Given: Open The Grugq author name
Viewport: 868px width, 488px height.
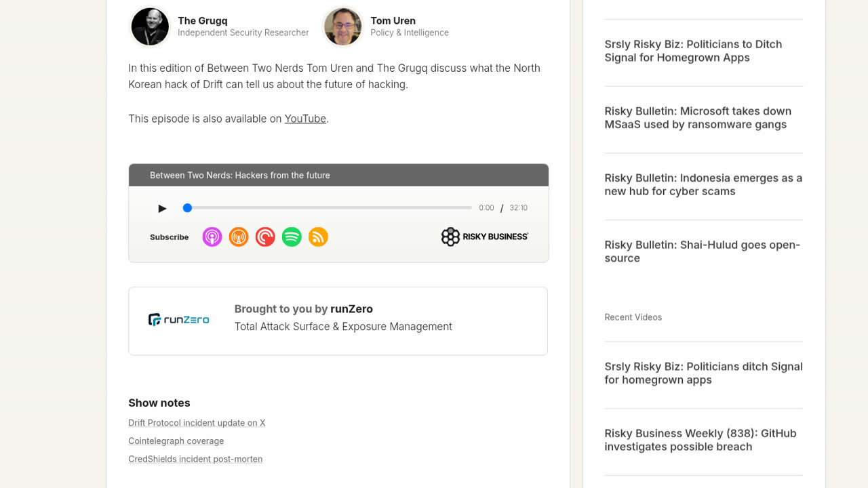Looking at the screenshot, I should pyautogui.click(x=203, y=20).
